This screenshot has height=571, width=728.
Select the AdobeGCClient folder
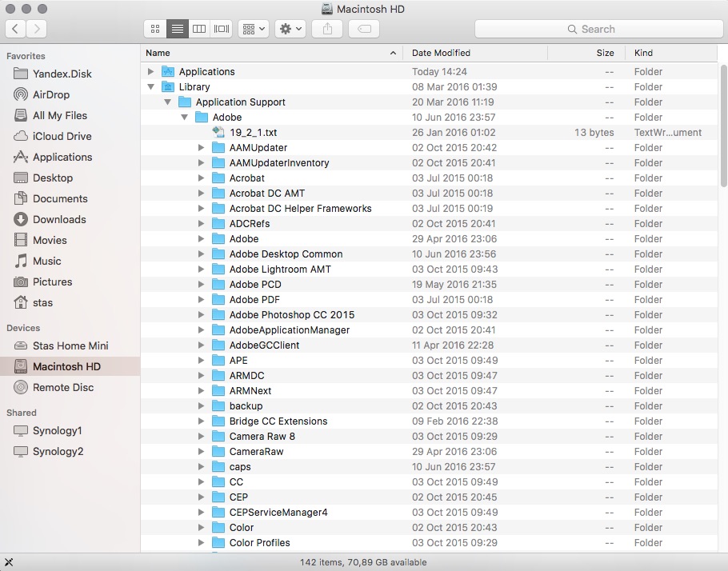(429, 345)
